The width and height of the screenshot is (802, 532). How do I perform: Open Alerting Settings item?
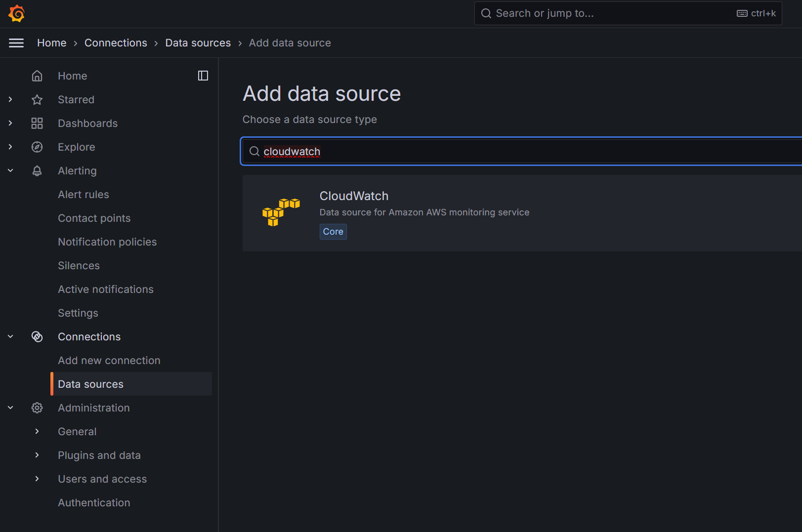[x=78, y=313]
